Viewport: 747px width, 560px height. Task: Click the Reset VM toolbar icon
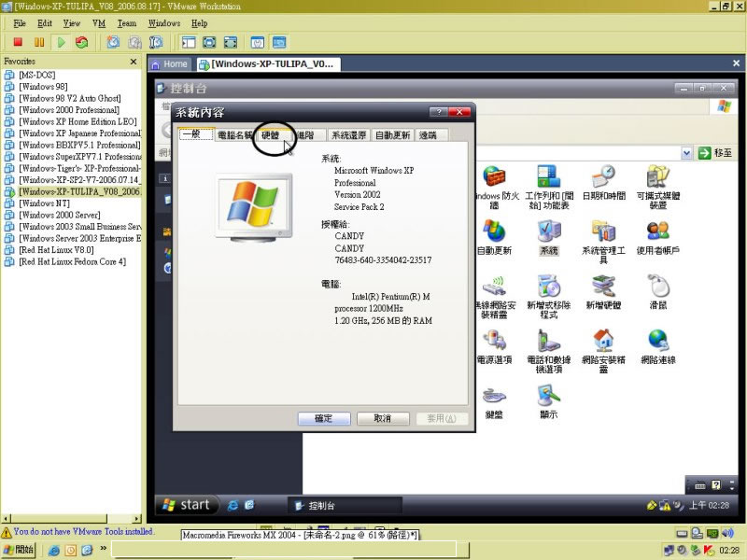click(x=82, y=42)
